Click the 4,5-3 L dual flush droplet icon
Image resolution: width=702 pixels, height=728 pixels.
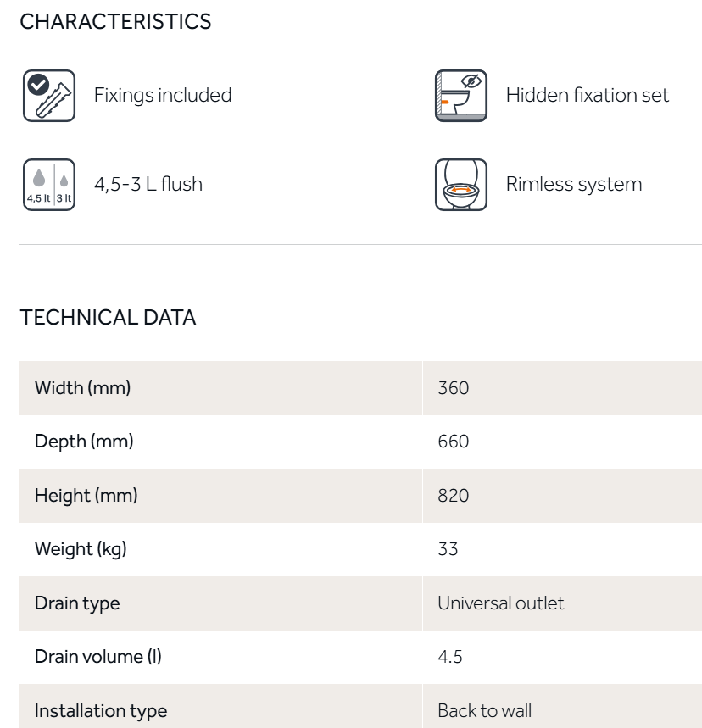pos(48,185)
